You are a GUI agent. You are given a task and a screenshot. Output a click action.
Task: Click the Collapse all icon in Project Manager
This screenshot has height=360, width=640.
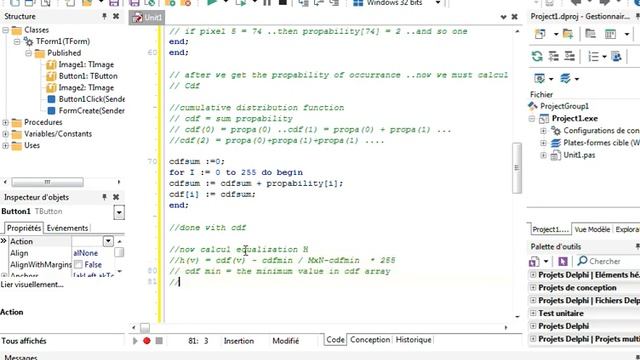tap(569, 56)
